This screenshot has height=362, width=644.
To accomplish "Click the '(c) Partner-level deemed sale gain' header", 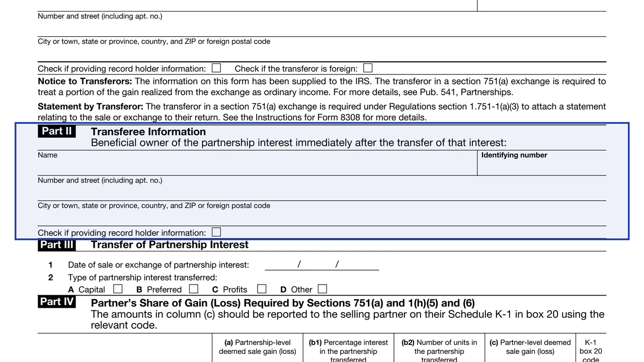I will tap(530, 347).
